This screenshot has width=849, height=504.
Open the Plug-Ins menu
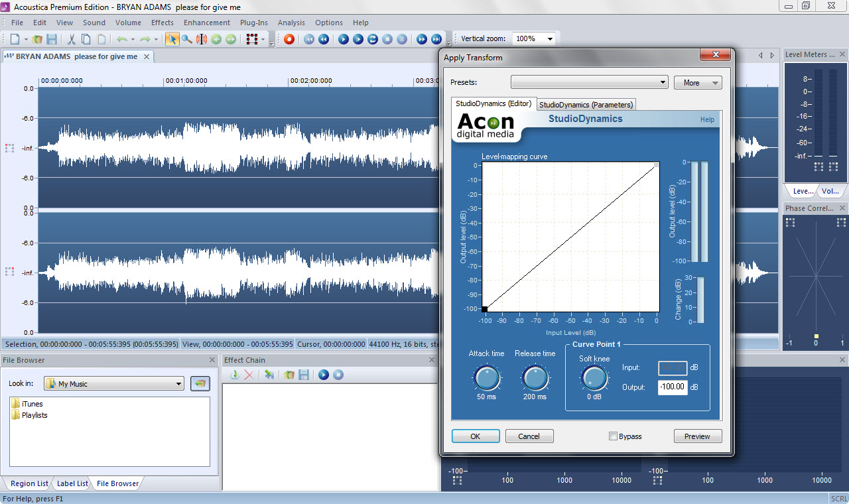pos(254,23)
